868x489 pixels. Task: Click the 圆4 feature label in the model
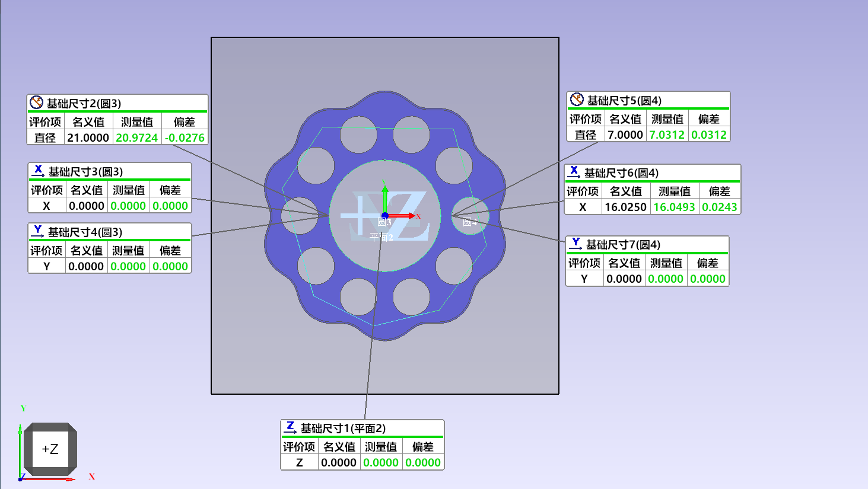coord(469,223)
